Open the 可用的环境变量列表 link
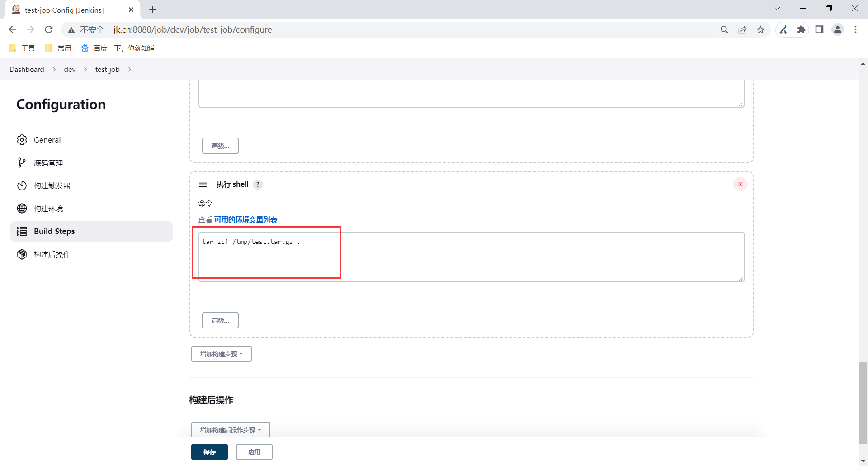The image size is (868, 466). click(245, 219)
